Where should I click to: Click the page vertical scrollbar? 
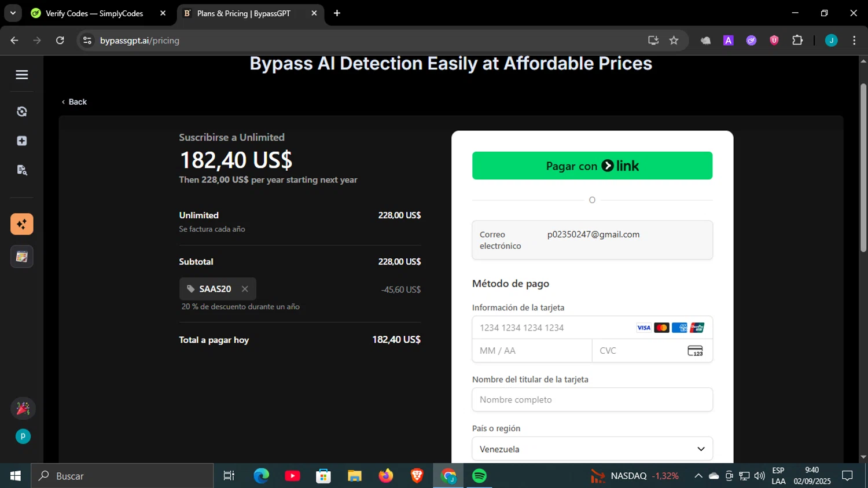863,168
